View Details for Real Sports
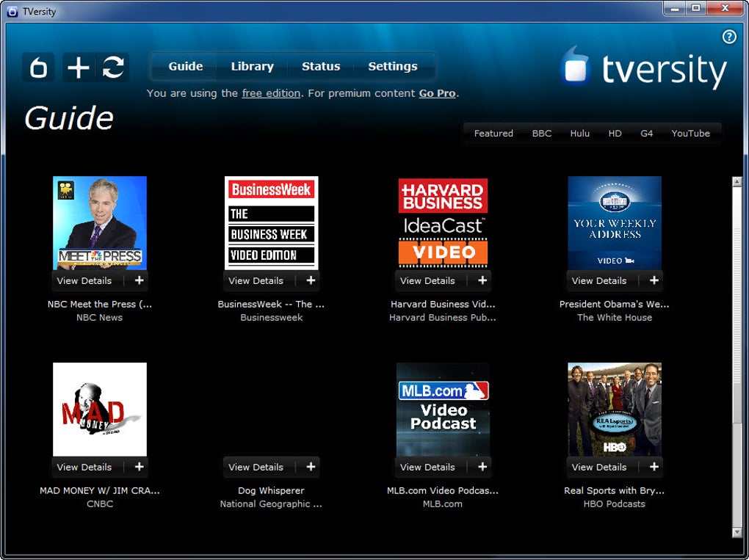This screenshot has height=560, width=749. click(599, 467)
